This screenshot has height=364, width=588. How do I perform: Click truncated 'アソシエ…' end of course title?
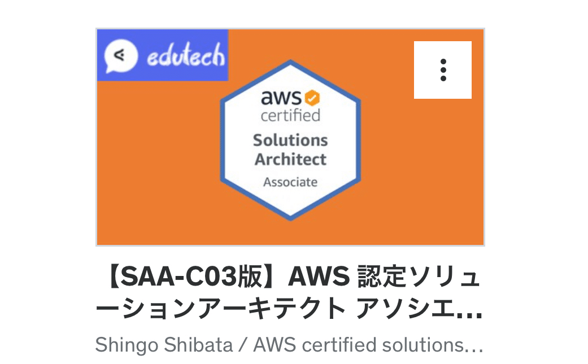coord(419,309)
